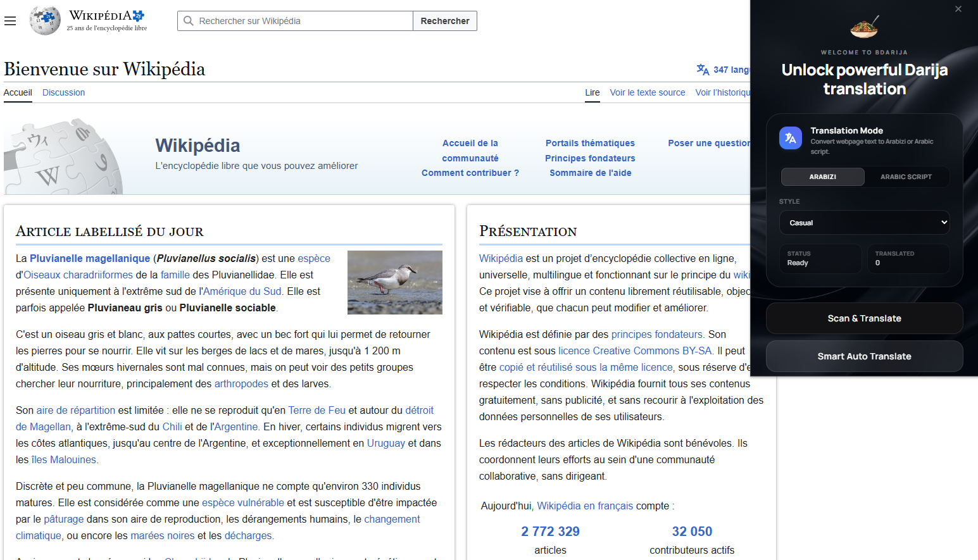Open the îles Malouines link
This screenshot has width=978, height=560.
click(x=64, y=459)
